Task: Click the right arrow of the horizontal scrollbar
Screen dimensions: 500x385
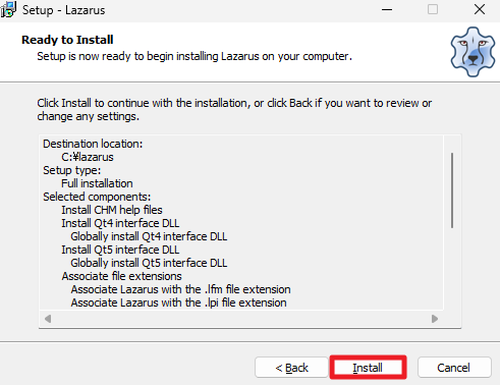Action: (435, 319)
